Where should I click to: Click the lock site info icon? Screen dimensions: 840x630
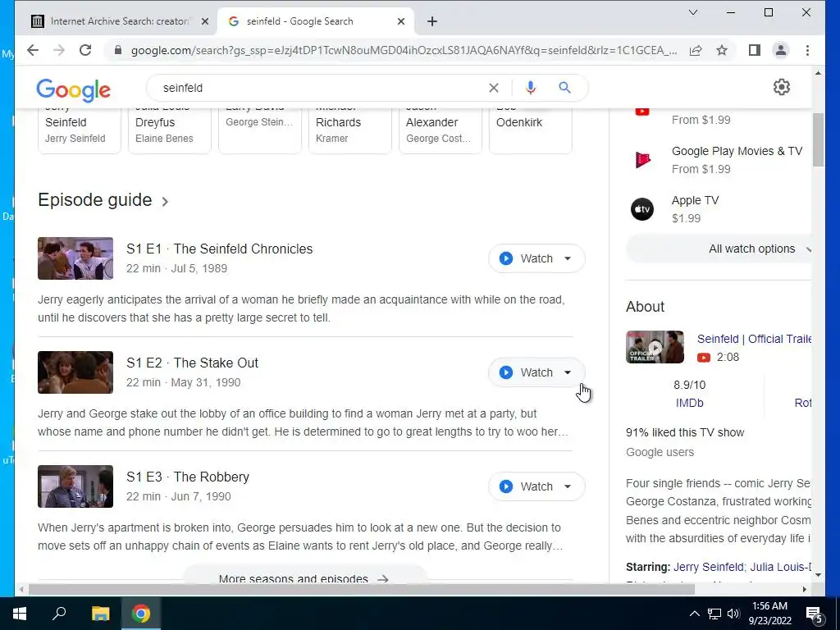[x=118, y=50]
